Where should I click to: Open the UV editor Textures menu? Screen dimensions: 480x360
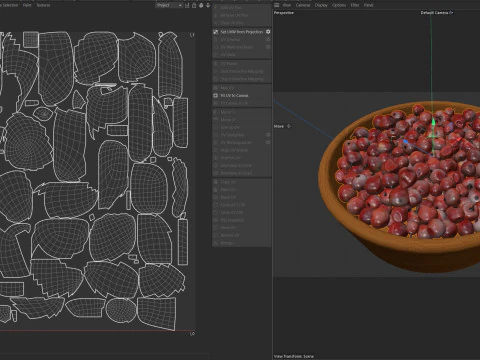click(x=43, y=5)
